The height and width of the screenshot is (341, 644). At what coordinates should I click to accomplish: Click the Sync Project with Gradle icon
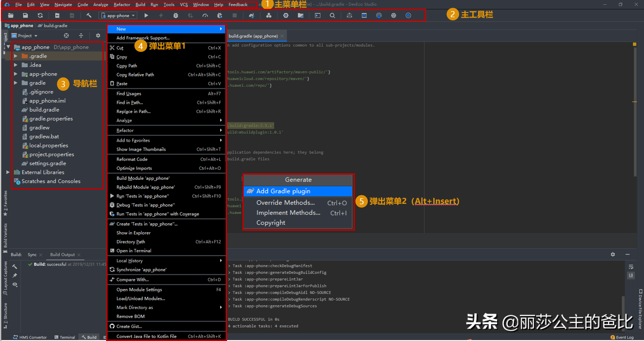click(x=252, y=15)
